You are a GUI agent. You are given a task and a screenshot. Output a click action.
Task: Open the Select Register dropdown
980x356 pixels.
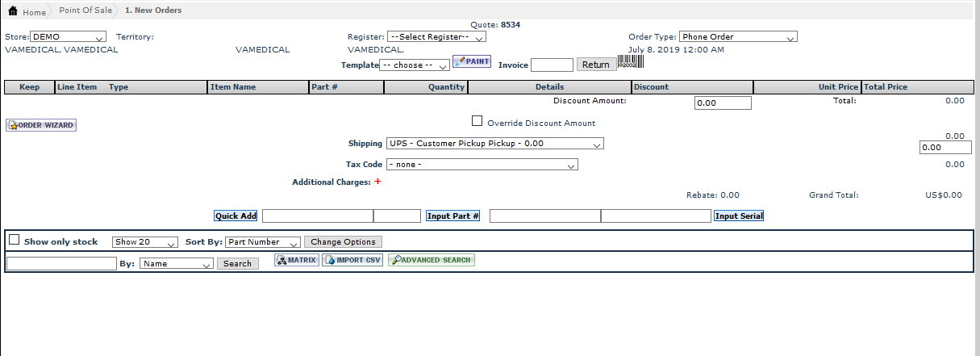[x=436, y=37]
